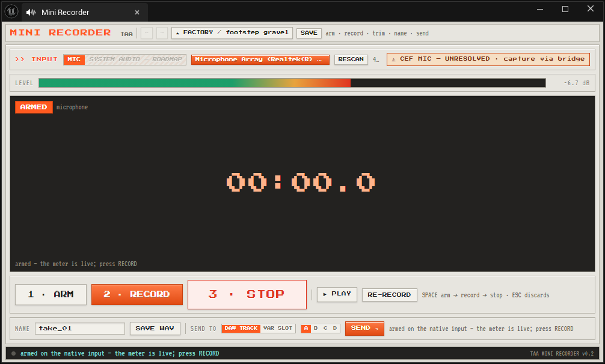This screenshot has height=364, width=605.
Task: Click the CEF MIC – UNRESOLVED warning banner
Action: pos(488,59)
